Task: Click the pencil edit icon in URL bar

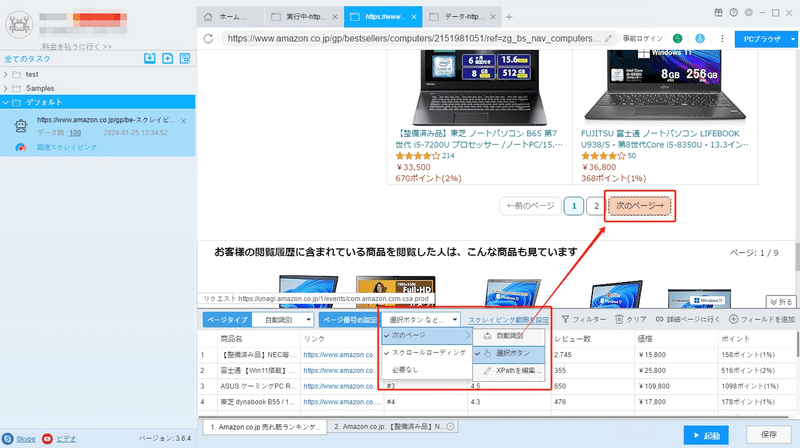Action: tap(608, 38)
